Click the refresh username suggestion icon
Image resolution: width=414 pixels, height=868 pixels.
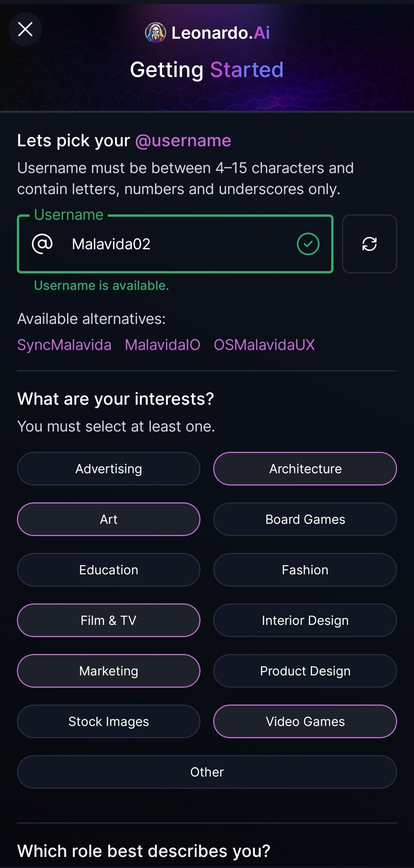(x=369, y=244)
